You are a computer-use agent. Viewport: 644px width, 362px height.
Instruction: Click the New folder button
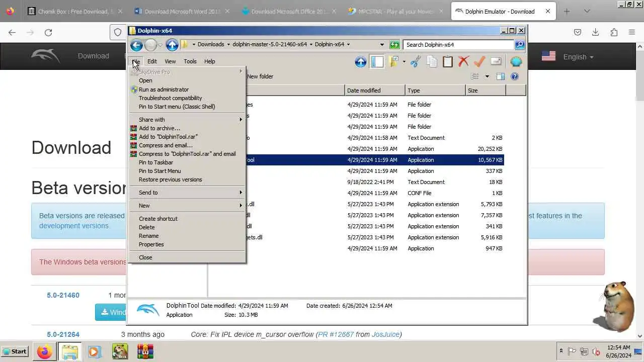pyautogui.click(x=260, y=76)
